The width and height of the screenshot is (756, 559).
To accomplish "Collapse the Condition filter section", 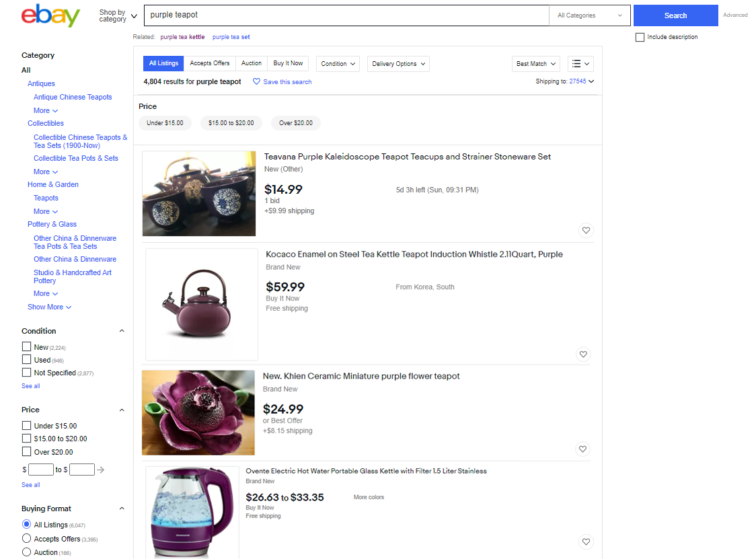I will 122,331.
